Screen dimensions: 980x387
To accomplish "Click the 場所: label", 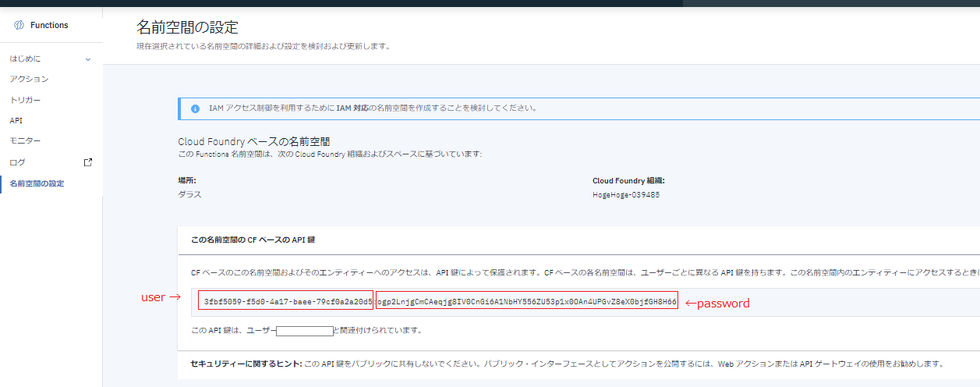I will (187, 180).
